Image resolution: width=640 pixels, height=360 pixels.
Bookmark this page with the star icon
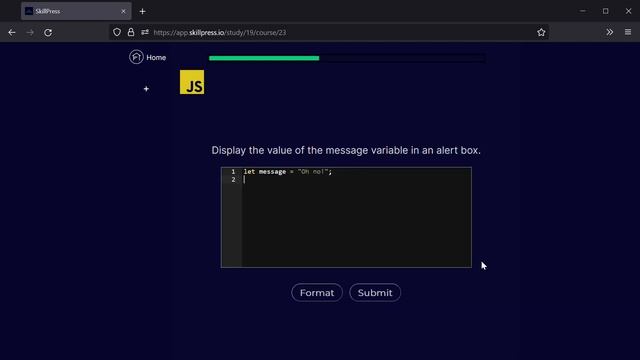[541, 32]
